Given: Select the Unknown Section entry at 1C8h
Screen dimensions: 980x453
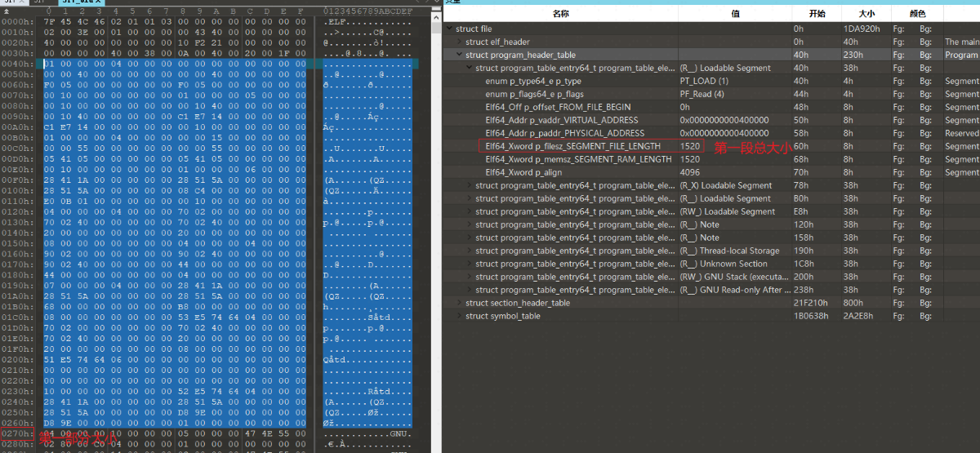Looking at the screenshot, I should point(711,264).
